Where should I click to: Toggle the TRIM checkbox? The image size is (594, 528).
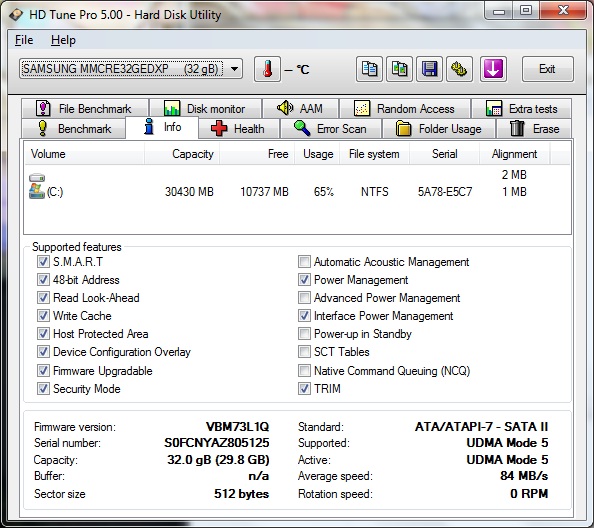coord(304,389)
